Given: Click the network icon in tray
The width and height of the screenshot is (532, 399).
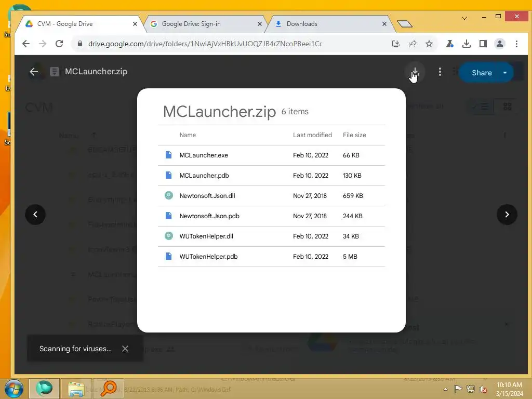Looking at the screenshot, I should click(x=471, y=389).
